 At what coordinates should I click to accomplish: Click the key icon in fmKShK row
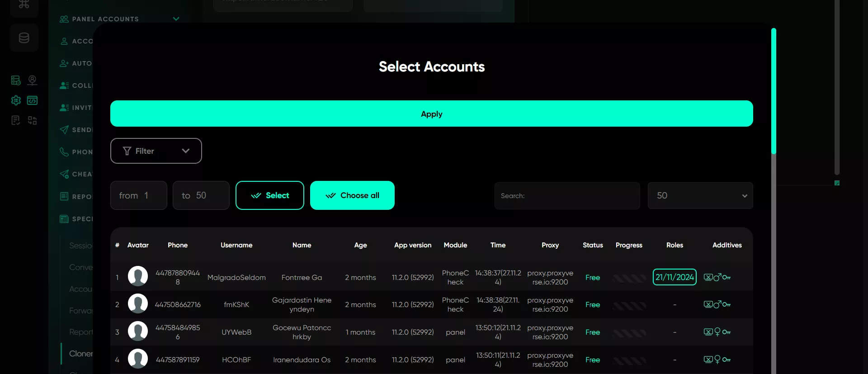pos(726,304)
